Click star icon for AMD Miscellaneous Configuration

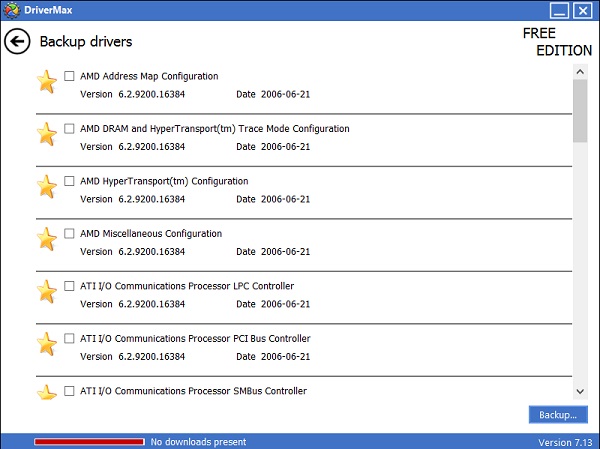coord(47,238)
